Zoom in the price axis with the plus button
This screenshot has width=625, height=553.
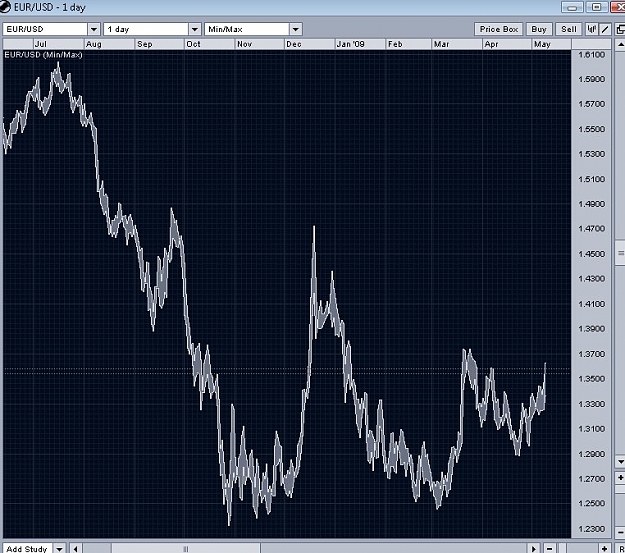pos(620,477)
